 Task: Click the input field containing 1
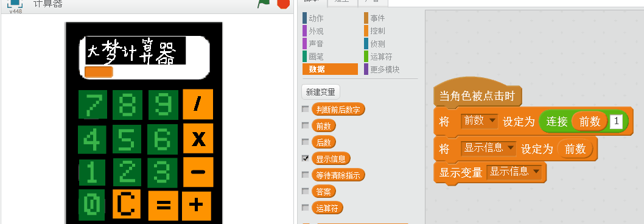[616, 121]
